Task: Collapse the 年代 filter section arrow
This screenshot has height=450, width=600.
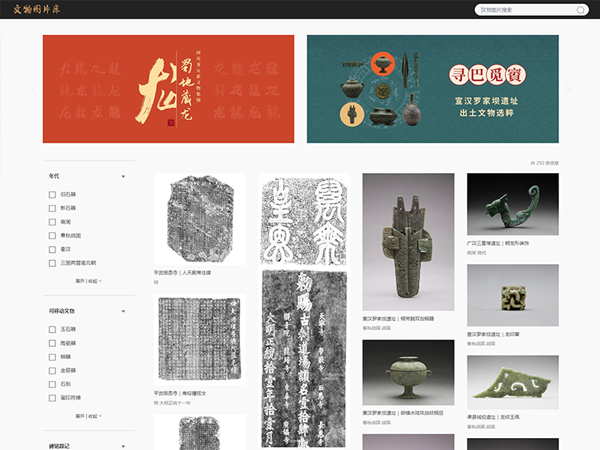Action: [123, 176]
